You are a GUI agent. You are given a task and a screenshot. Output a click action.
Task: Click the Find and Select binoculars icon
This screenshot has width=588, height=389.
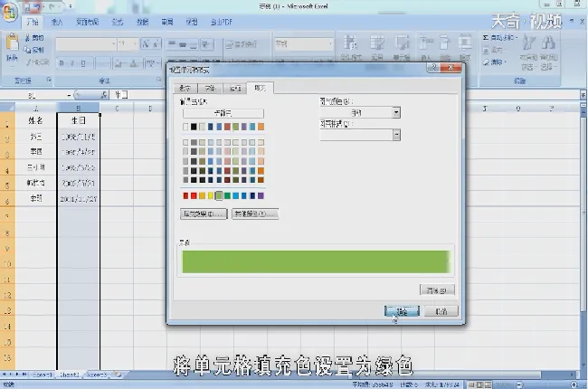point(548,42)
